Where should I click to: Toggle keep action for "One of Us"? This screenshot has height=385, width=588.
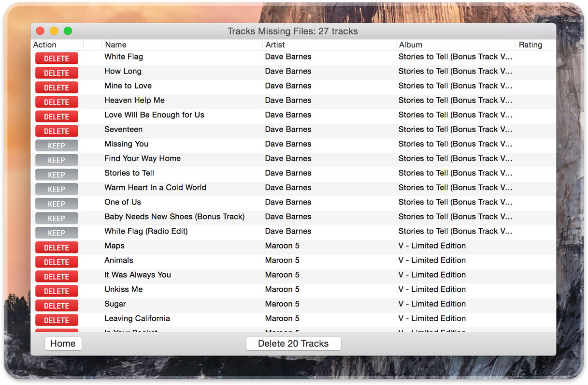[56, 203]
